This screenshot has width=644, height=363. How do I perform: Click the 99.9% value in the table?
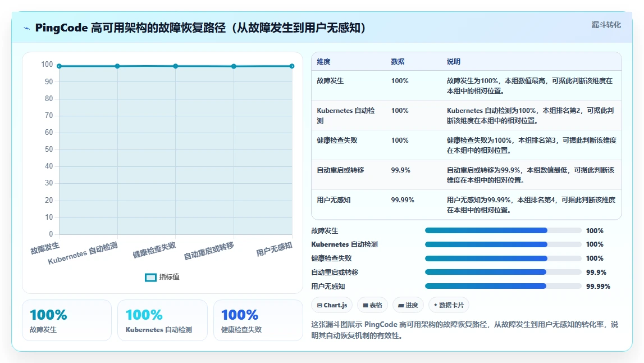(x=400, y=170)
